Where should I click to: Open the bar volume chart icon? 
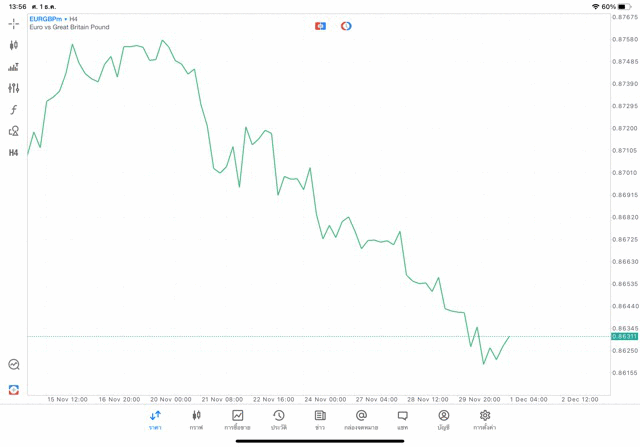pos(13,67)
